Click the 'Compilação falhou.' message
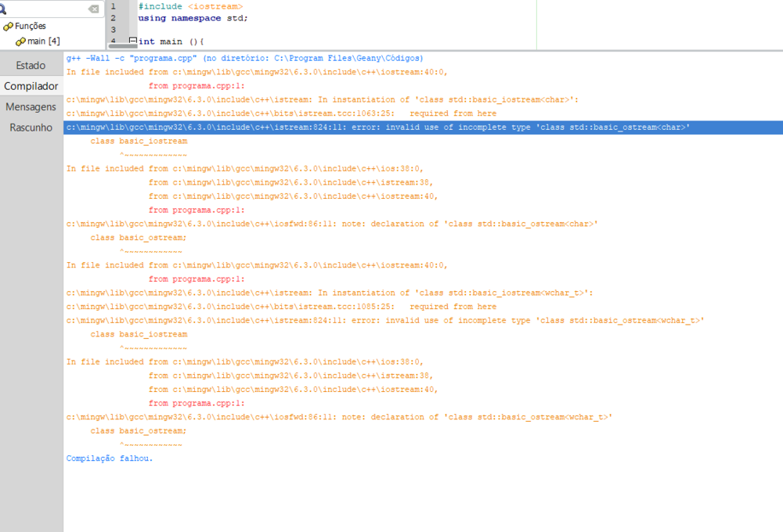Image resolution: width=783 pixels, height=532 pixels. pos(110,458)
